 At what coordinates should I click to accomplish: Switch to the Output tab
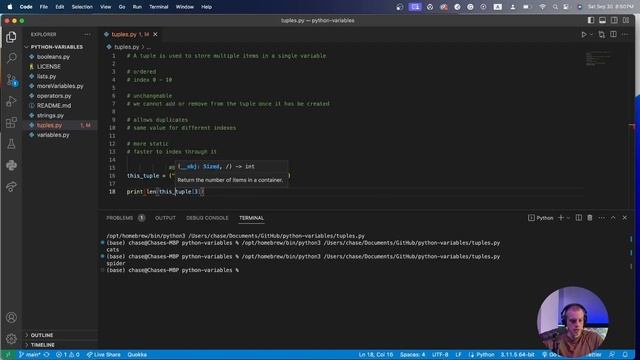(x=165, y=218)
